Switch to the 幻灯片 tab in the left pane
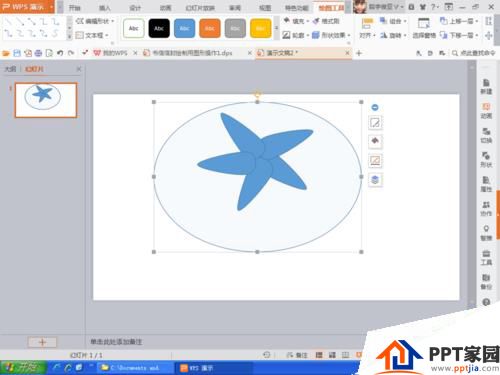Image resolution: width=500 pixels, height=375 pixels. (34, 69)
